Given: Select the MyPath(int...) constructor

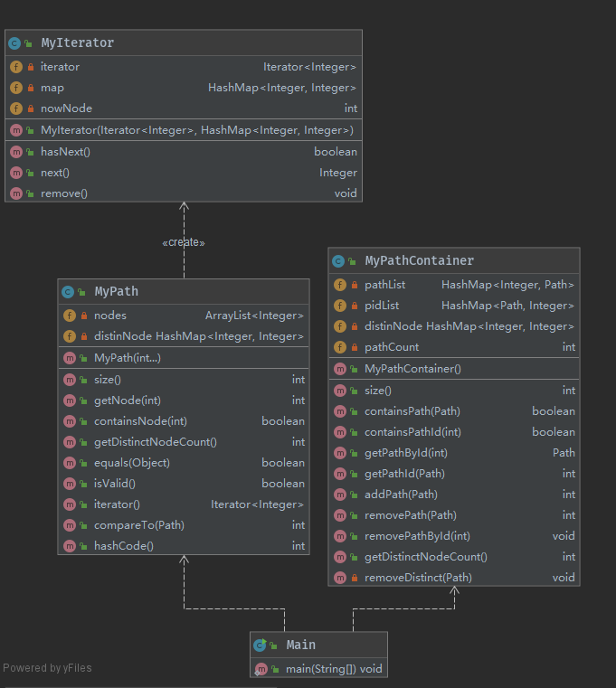Looking at the screenshot, I should click(x=184, y=358).
